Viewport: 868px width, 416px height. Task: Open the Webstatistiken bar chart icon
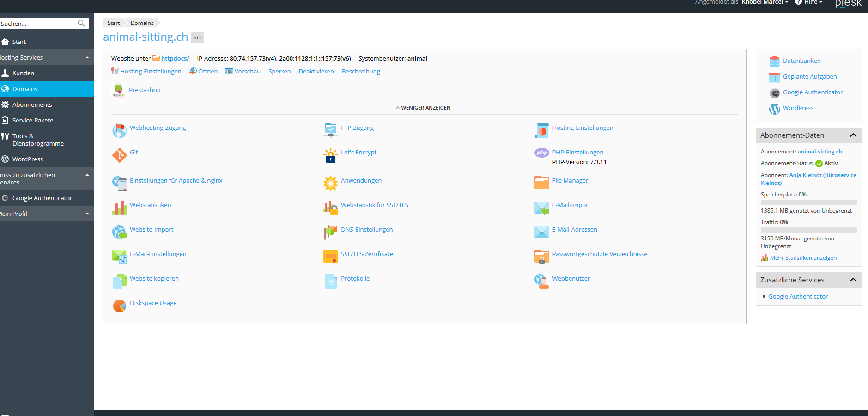point(119,208)
